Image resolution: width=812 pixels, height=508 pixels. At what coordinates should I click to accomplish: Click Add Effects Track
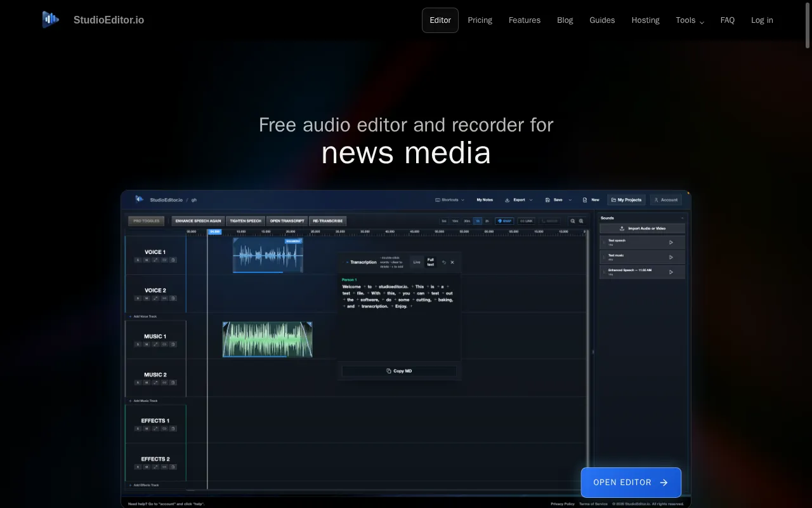[143, 485]
